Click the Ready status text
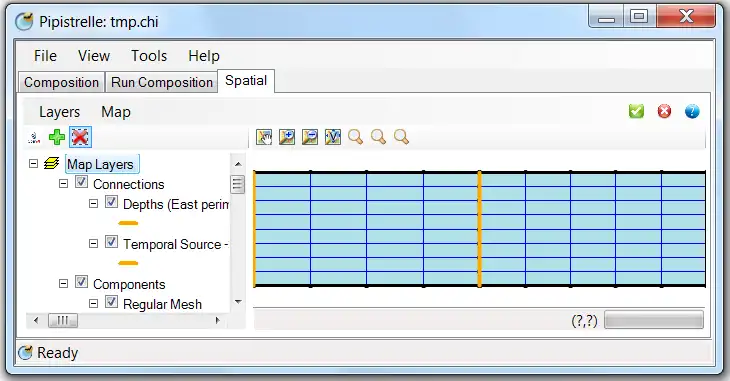The width and height of the screenshot is (730, 381). (x=58, y=353)
